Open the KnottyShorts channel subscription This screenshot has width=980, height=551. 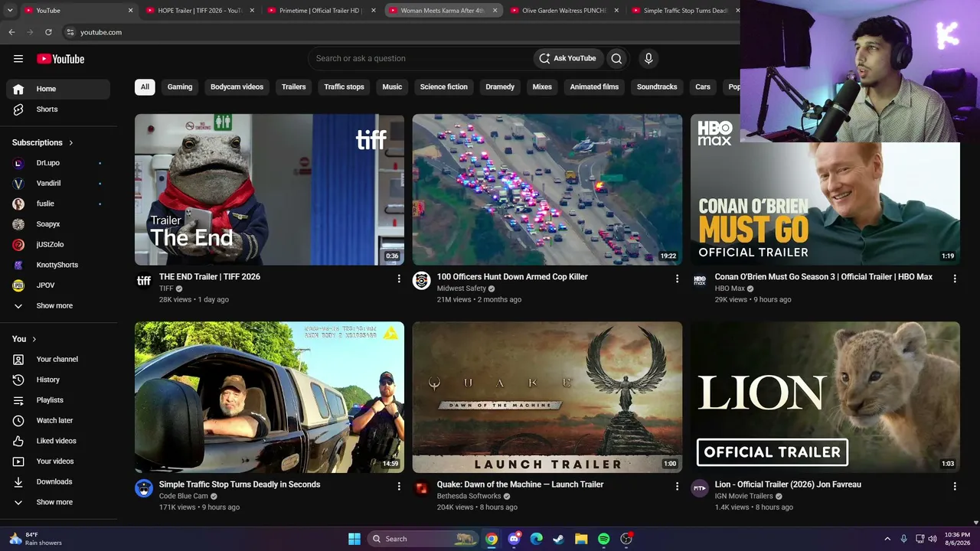coord(58,265)
